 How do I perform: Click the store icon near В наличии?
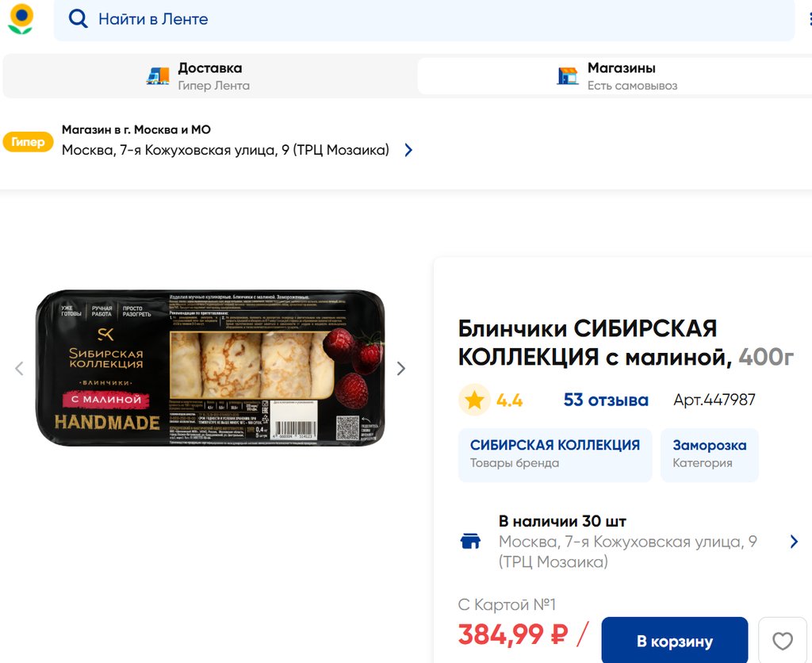pyautogui.click(x=471, y=542)
